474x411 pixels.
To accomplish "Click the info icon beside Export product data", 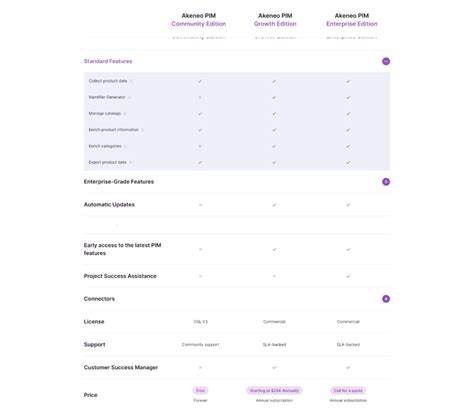I will 131,162.
